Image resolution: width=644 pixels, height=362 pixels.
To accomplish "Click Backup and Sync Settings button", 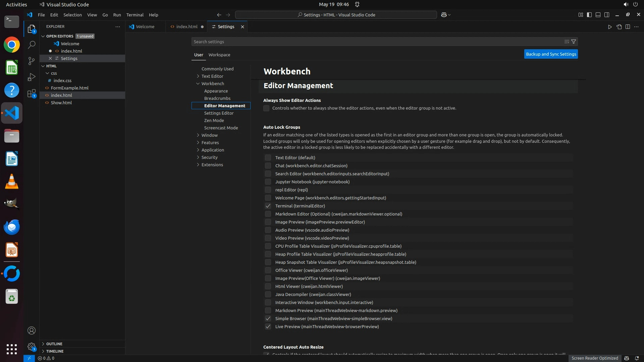I will [x=551, y=54].
